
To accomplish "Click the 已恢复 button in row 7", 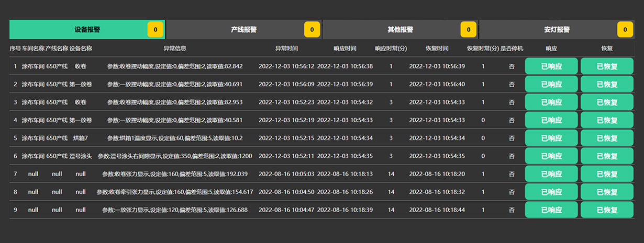I will (x=607, y=174).
